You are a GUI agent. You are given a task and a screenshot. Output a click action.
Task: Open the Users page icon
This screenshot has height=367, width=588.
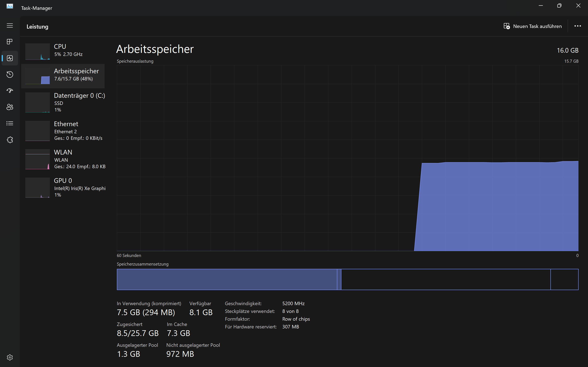[10, 107]
